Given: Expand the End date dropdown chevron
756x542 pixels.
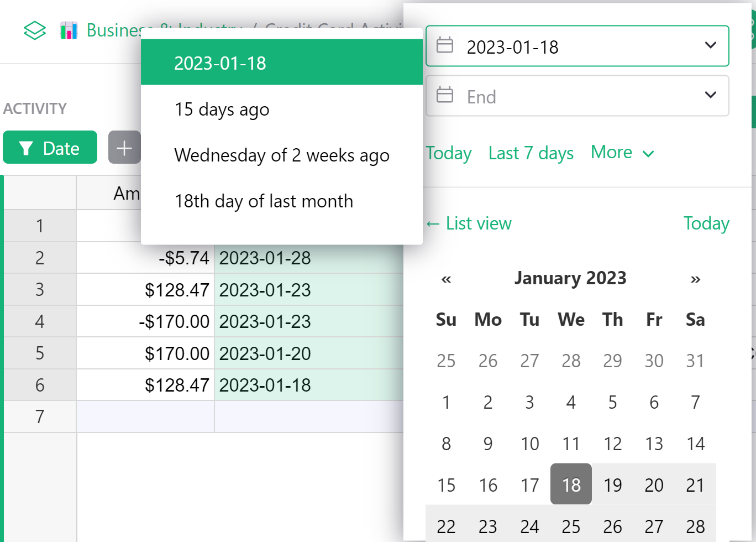Looking at the screenshot, I should (x=710, y=95).
